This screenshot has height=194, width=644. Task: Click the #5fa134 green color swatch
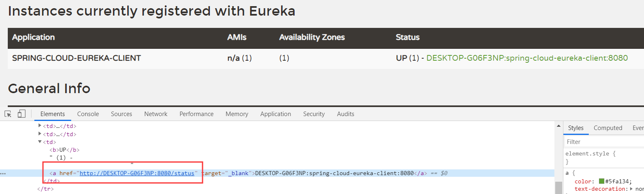[601, 181]
